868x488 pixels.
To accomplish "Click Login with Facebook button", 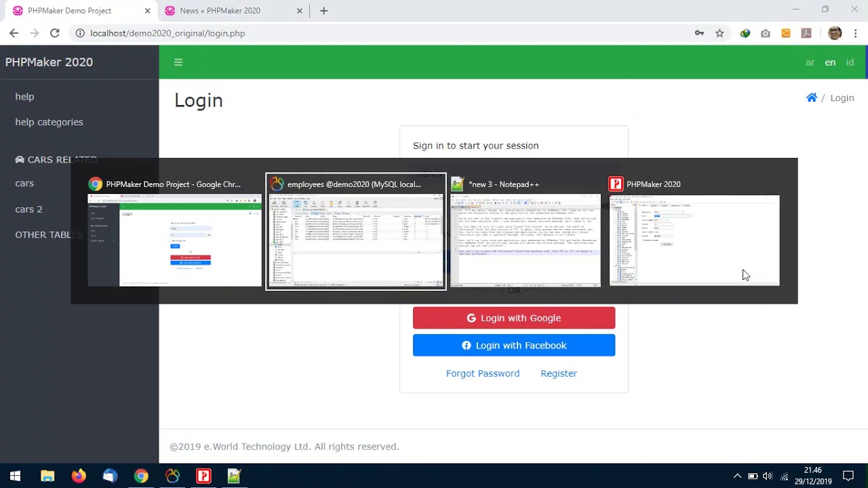I will 514,346.
